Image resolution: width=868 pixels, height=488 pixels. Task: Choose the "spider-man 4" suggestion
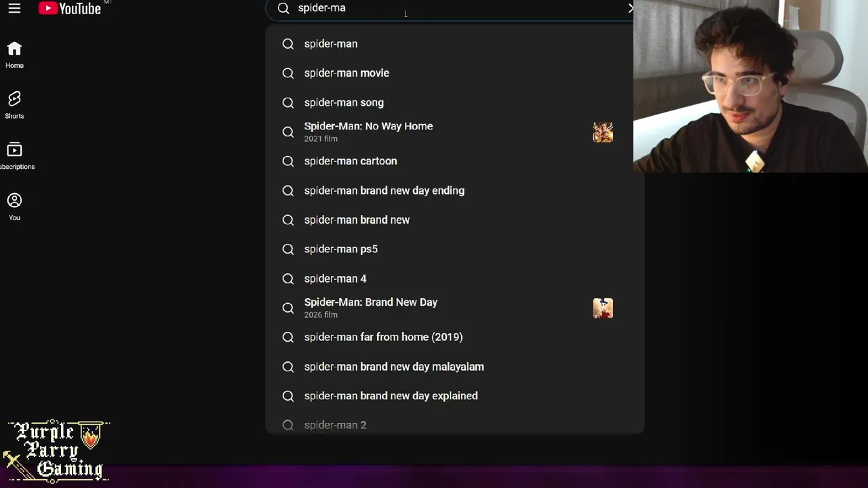click(x=454, y=279)
